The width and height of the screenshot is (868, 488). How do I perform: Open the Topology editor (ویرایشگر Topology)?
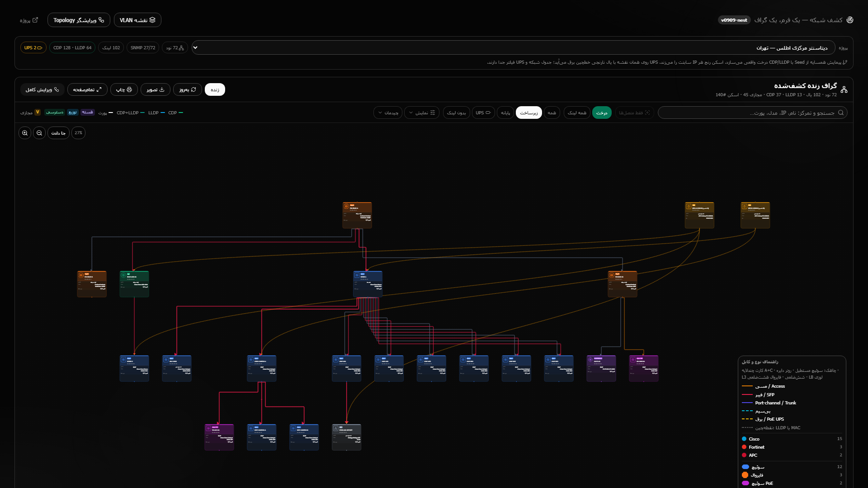[x=79, y=20]
